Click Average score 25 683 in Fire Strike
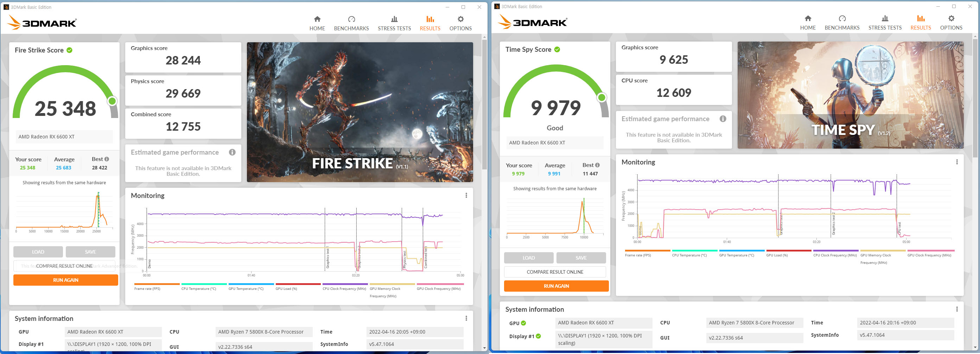 [64, 168]
